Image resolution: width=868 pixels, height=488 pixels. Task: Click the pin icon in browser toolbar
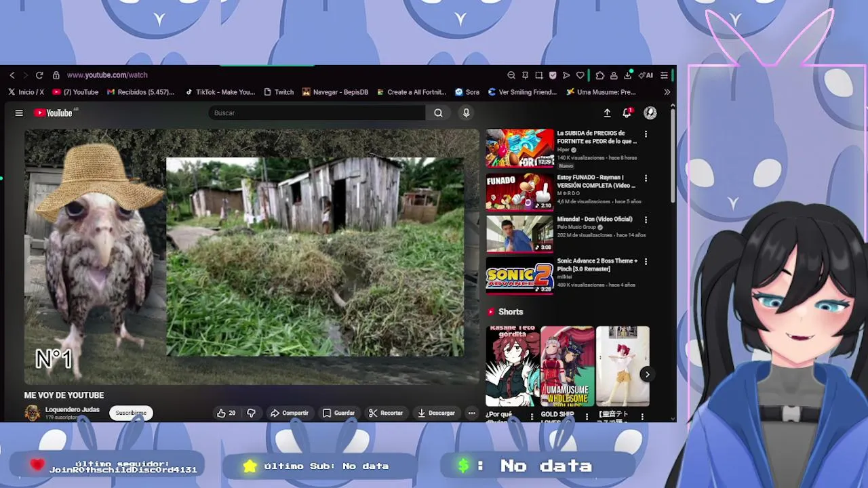pos(525,75)
